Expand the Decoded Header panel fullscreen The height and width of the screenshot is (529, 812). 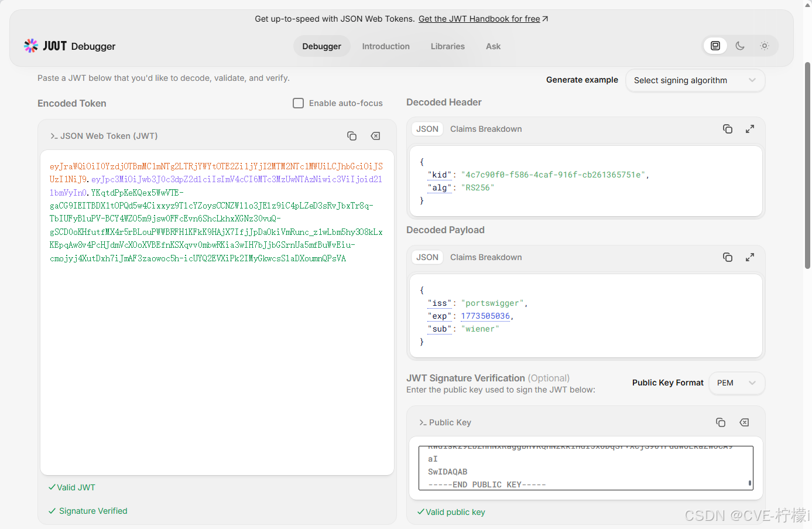750,129
